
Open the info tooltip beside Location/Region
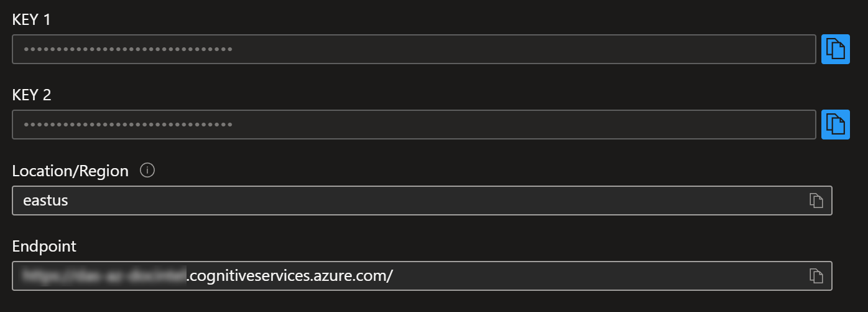click(x=147, y=171)
